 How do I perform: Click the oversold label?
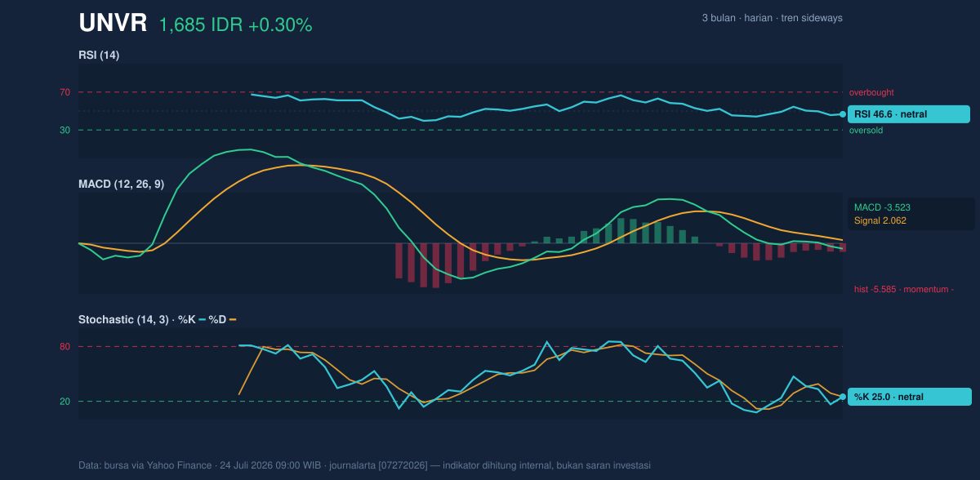pyautogui.click(x=866, y=130)
